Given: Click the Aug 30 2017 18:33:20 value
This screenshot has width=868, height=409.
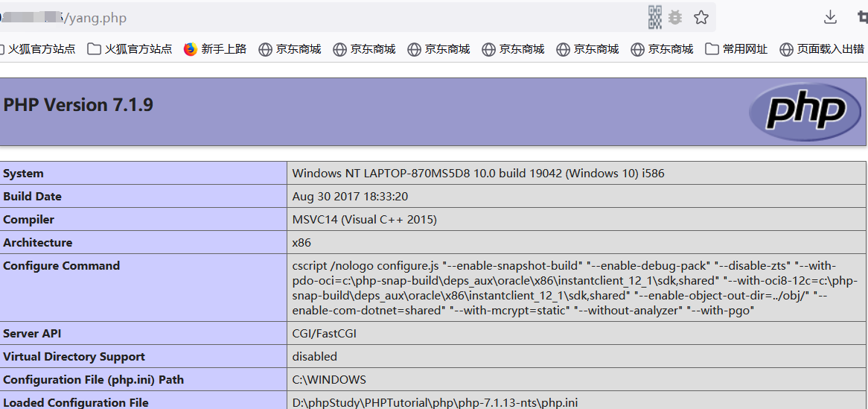Looking at the screenshot, I should click(x=351, y=197).
